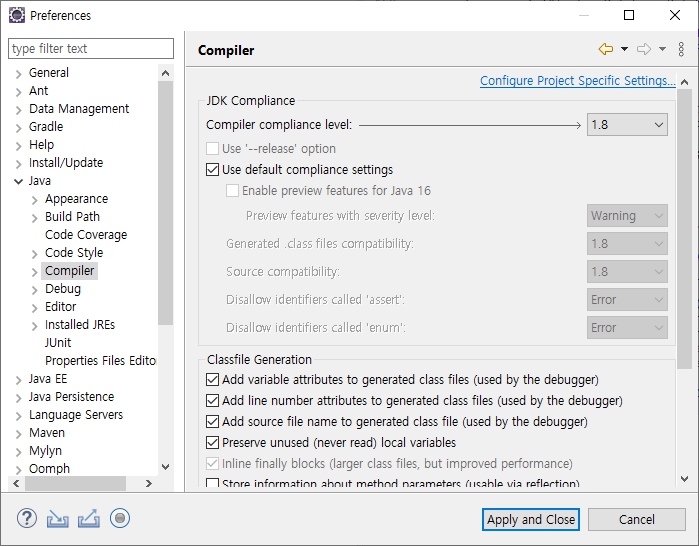699x546 pixels.
Task: Enable preview features for Java 16
Action: point(232,191)
